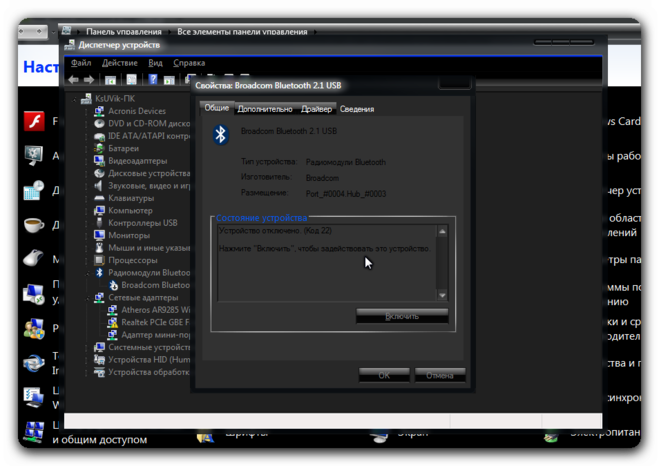The image size is (659, 466).
Task: Click Все элементы панели управления breadcrumb
Action: tap(242, 32)
